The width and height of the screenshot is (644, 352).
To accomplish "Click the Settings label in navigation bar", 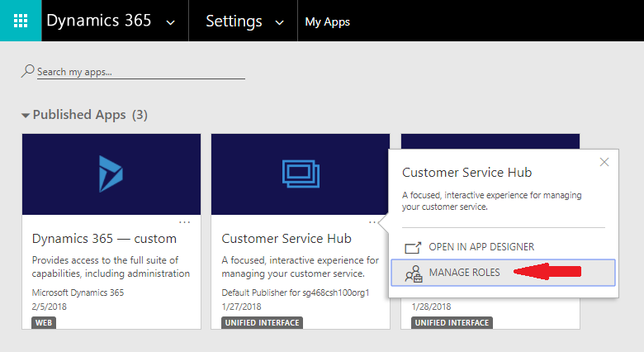I will (x=234, y=21).
